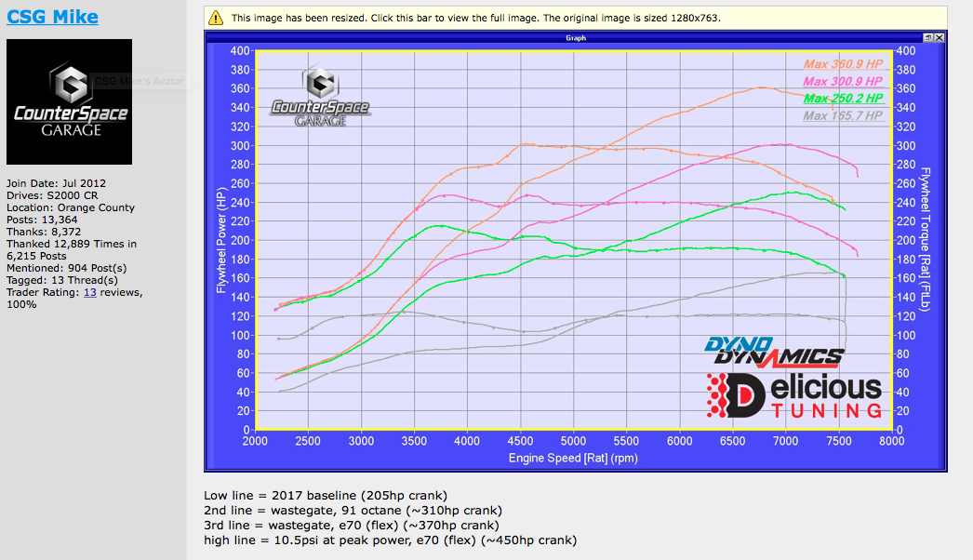Click the Dyno Dynamics logo

tap(774, 350)
